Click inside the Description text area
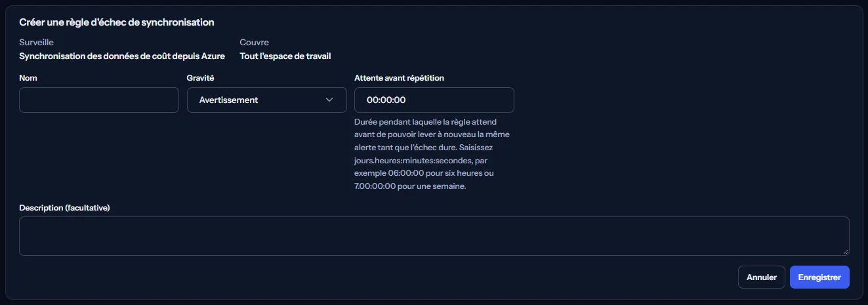Viewport: 868px width, 305px height. point(434,236)
